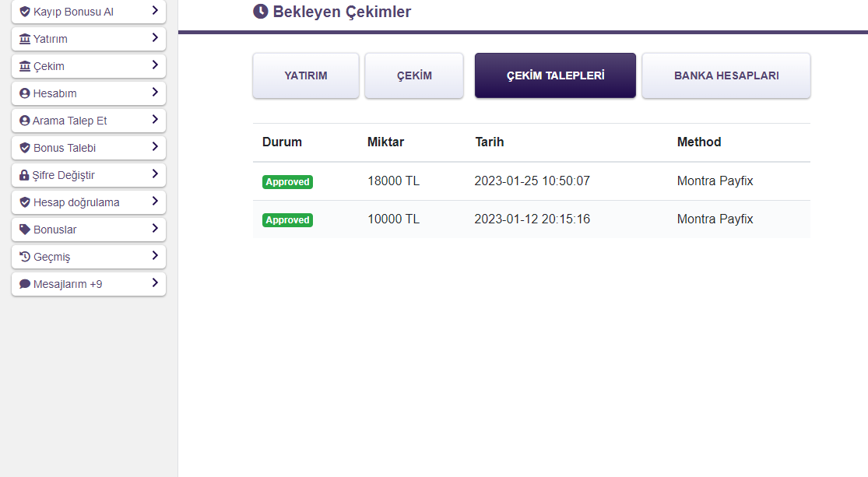868x477 pixels.
Task: Open the Bonus Talebi menu label
Action: (x=64, y=148)
